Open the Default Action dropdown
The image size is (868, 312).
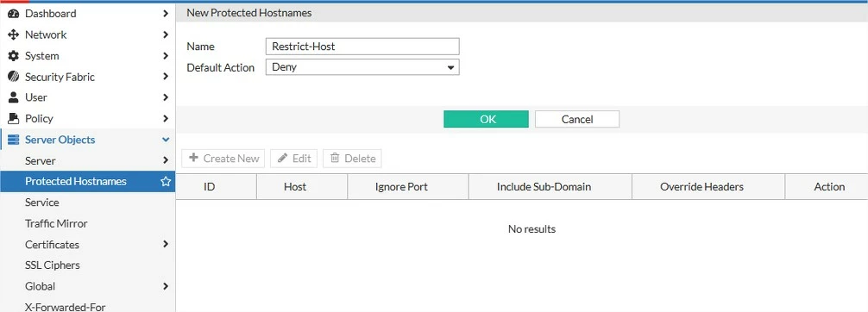coord(362,67)
